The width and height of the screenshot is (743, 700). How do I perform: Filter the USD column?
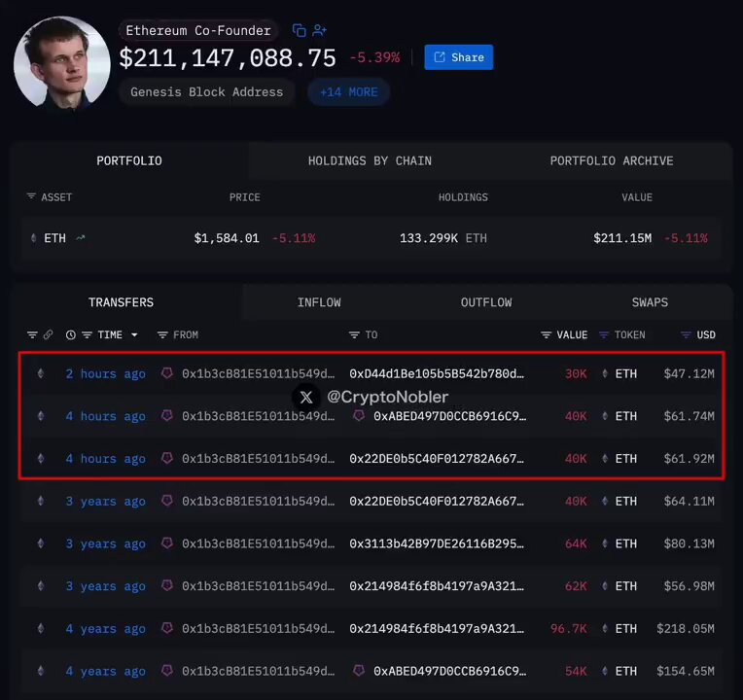pyautogui.click(x=686, y=334)
